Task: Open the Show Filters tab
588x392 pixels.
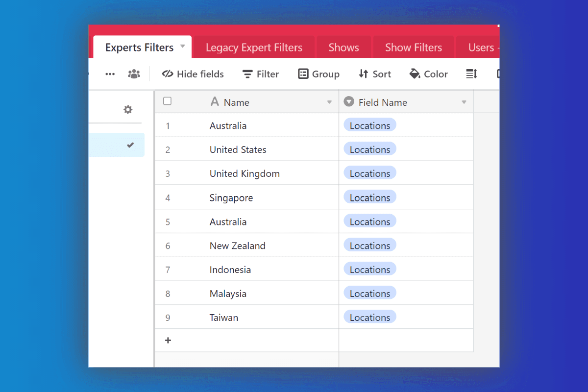Action: click(414, 48)
